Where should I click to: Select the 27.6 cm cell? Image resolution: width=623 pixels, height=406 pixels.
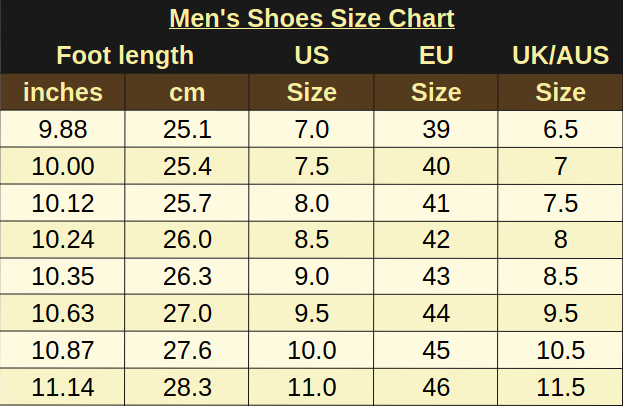[x=187, y=350]
